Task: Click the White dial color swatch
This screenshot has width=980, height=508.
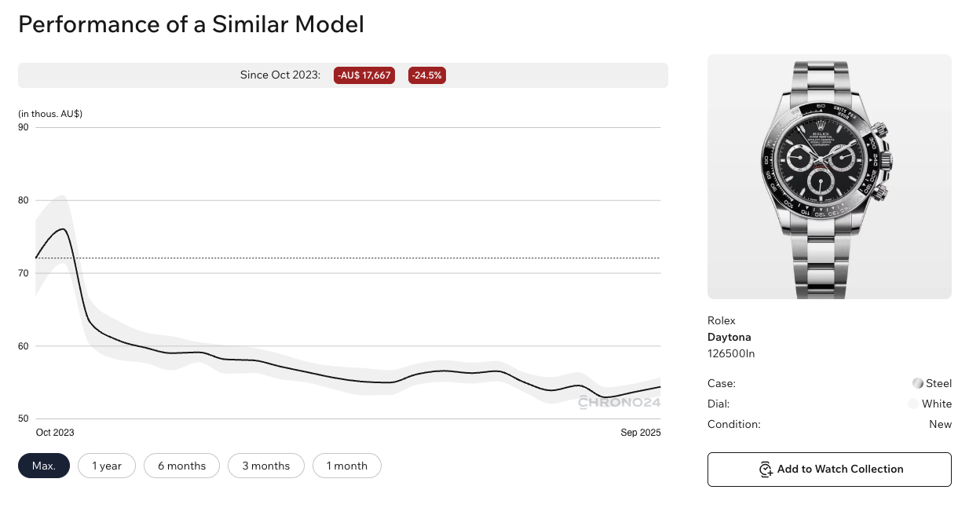Action: click(912, 404)
